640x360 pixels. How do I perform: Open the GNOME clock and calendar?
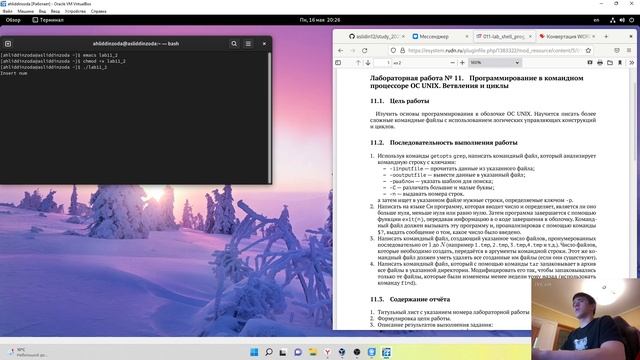click(x=320, y=20)
